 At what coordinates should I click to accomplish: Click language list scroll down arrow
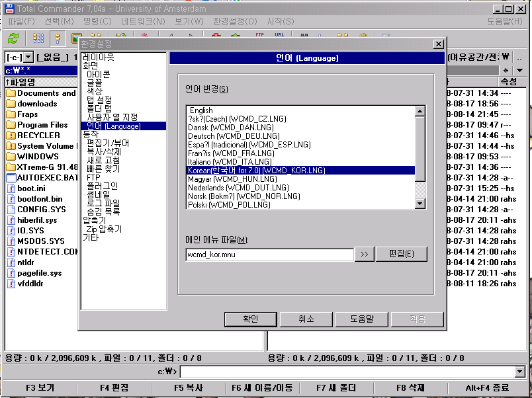tap(420, 204)
